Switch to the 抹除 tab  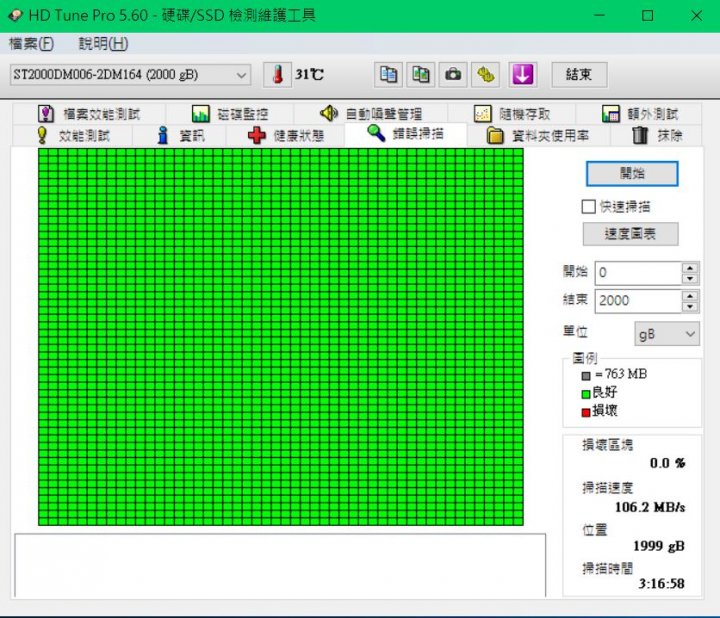point(657,135)
